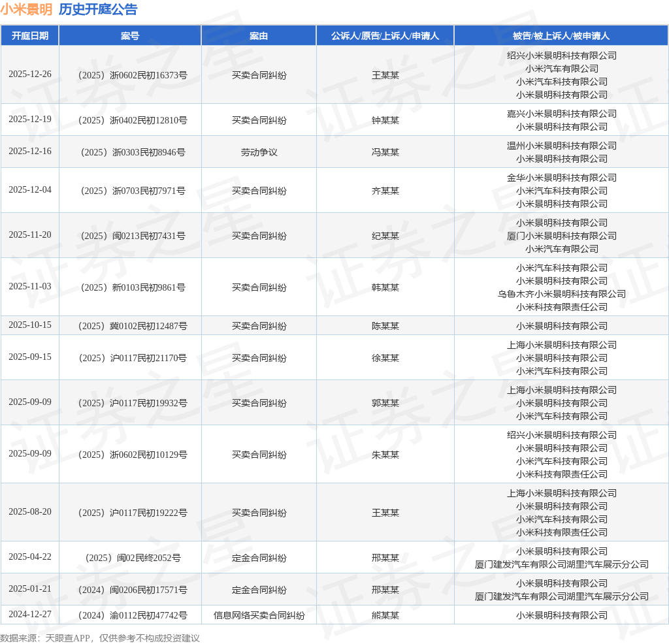Click the 信息网络买卖合同纠纷 cell
669x644 pixels.
point(259,615)
